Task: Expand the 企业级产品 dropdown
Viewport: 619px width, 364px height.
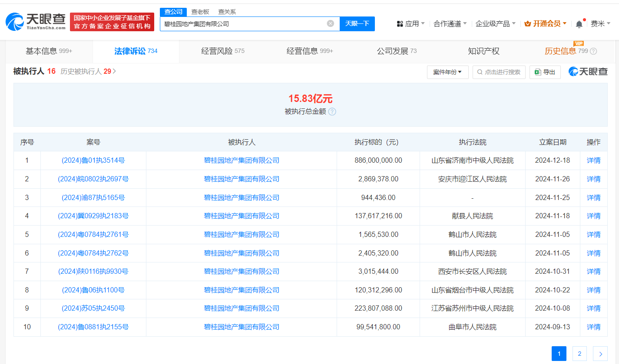Action: click(495, 23)
